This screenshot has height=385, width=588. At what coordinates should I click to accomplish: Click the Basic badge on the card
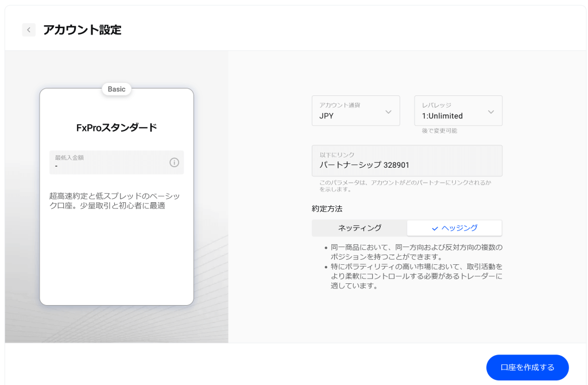117,89
